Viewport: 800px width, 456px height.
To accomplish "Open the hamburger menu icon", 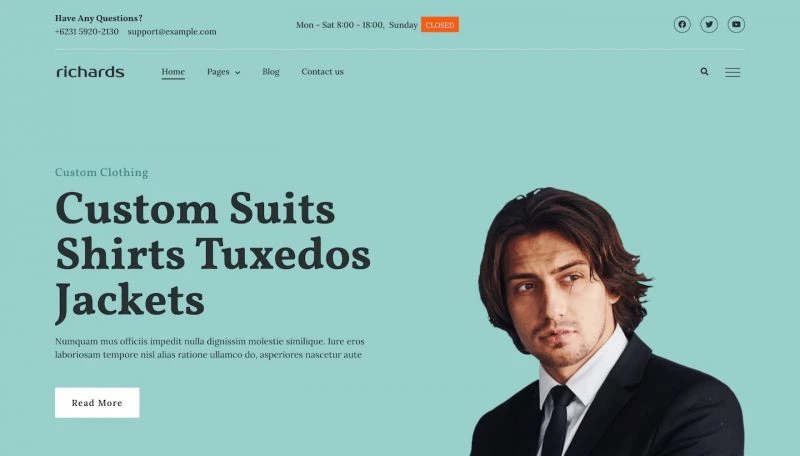I will pos(733,72).
